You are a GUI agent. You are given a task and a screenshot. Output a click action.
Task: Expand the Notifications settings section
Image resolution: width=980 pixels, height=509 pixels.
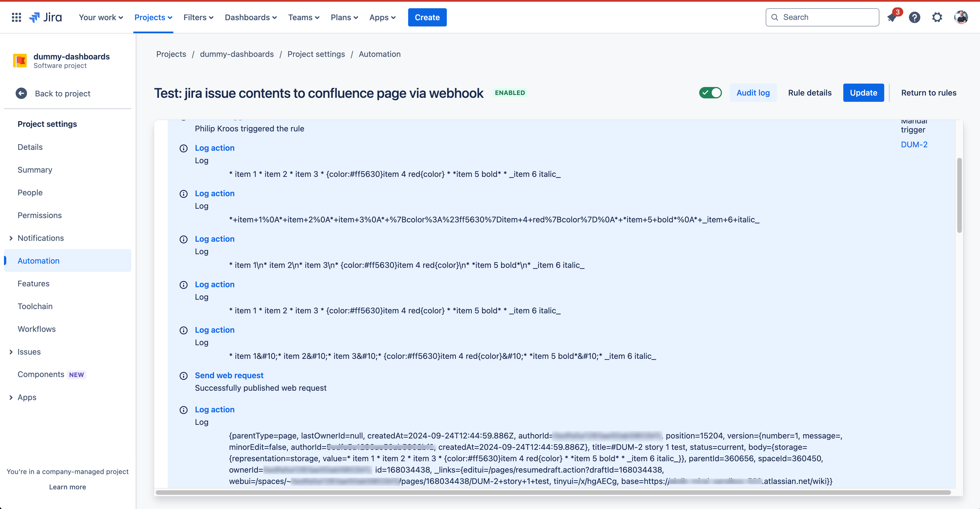click(11, 238)
